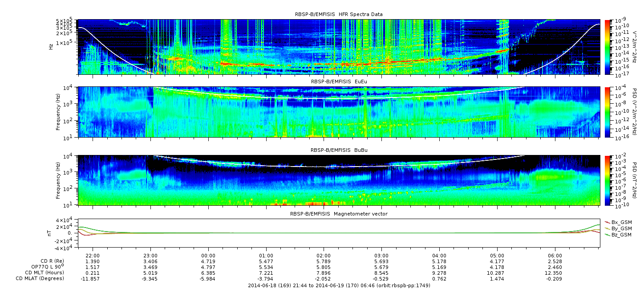Click the 22:00 time axis label
This screenshot has height=293, width=644.
92,255
